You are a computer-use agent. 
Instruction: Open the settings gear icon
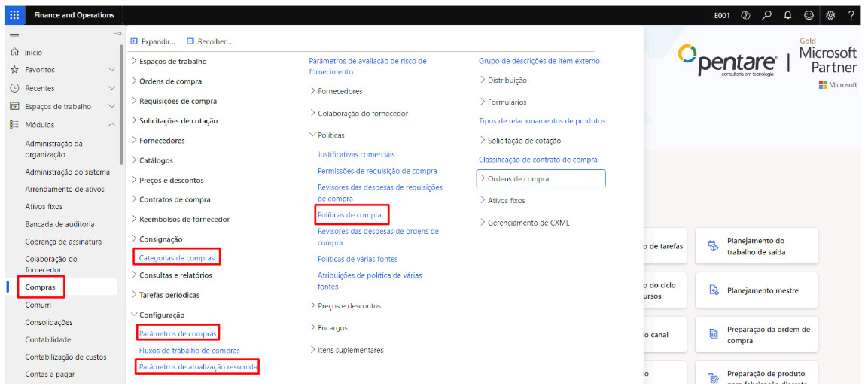click(x=830, y=15)
